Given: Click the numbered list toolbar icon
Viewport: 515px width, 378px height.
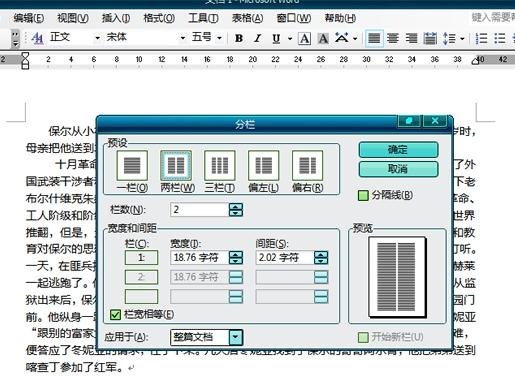Looking at the screenshot, I should click(481, 38).
